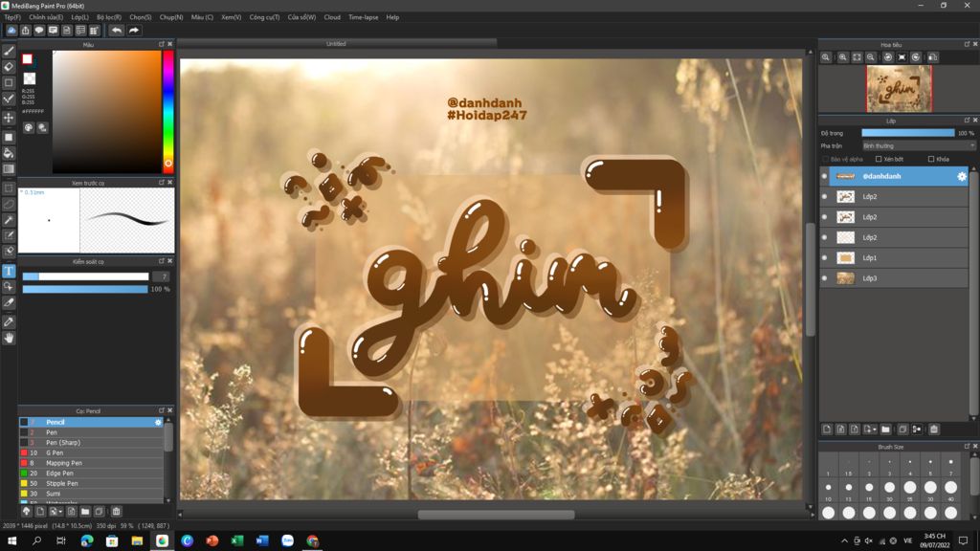Image resolution: width=980 pixels, height=551 pixels.
Task: Open the Pha trộn blend mode dropdown
Action: click(918, 146)
